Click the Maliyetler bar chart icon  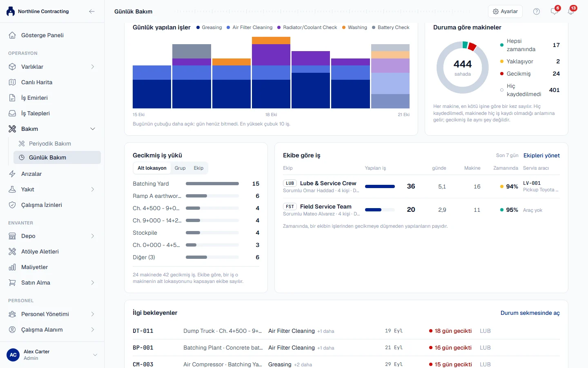coord(12,267)
